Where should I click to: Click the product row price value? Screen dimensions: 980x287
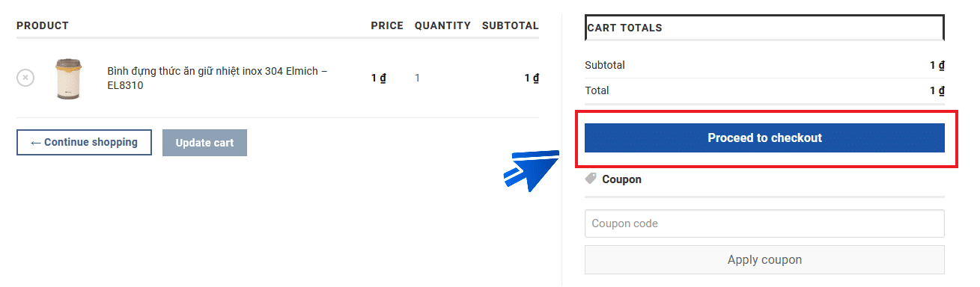pos(378,78)
